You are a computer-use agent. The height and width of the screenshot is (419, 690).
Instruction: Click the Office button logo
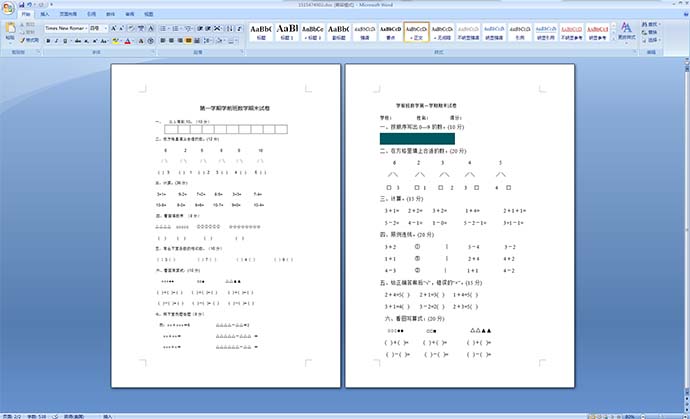[x=10, y=8]
